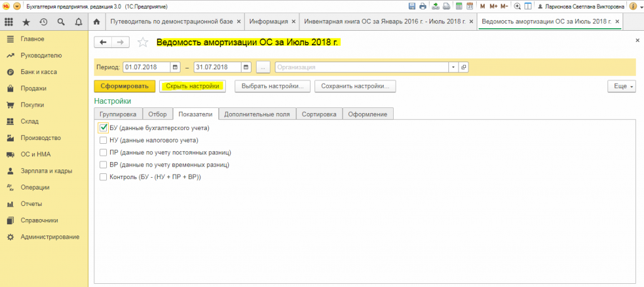This screenshot has width=644, height=287.
Task: Click the search magnifier icon
Action: pos(61,22)
